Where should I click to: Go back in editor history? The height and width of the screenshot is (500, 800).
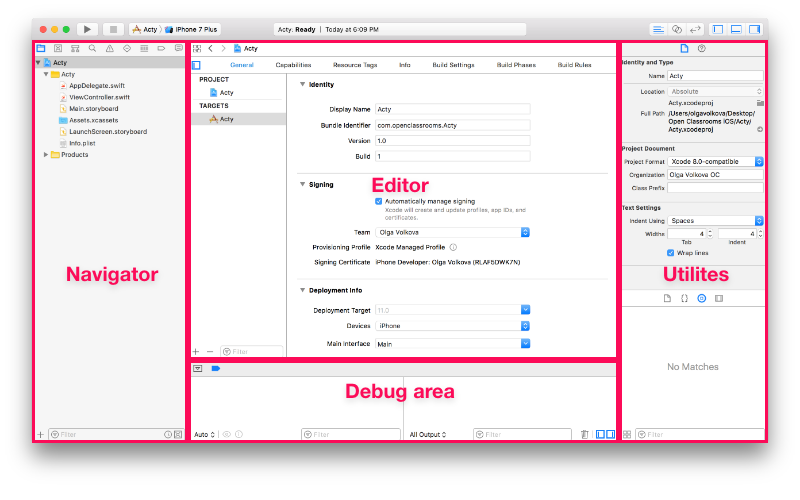(210, 48)
